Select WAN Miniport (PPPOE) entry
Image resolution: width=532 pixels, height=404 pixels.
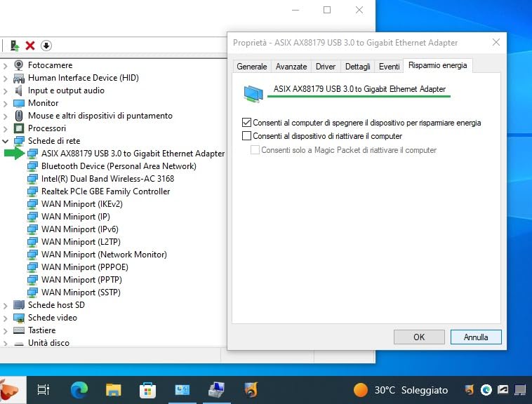(x=85, y=267)
